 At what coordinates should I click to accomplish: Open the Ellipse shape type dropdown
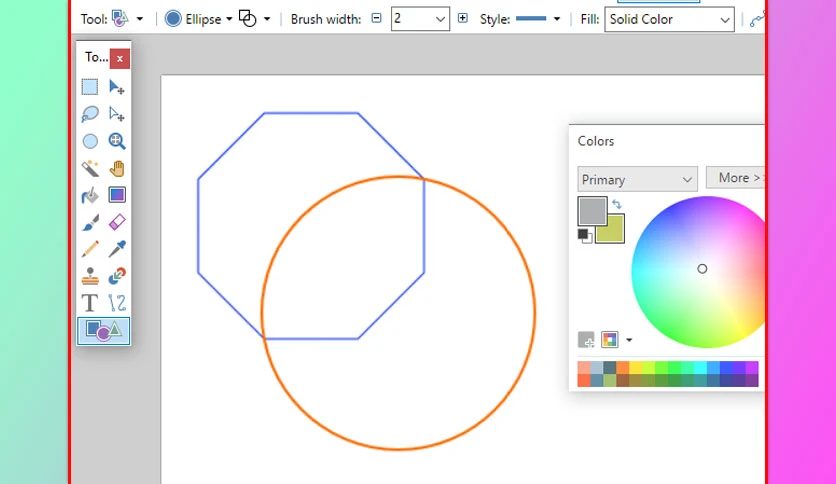[x=229, y=19]
